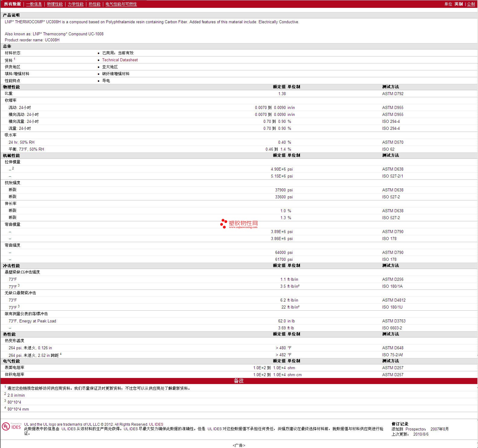Open the 电气性能与可燃性 tab
Screen dimensions: 478x448
(121, 4)
